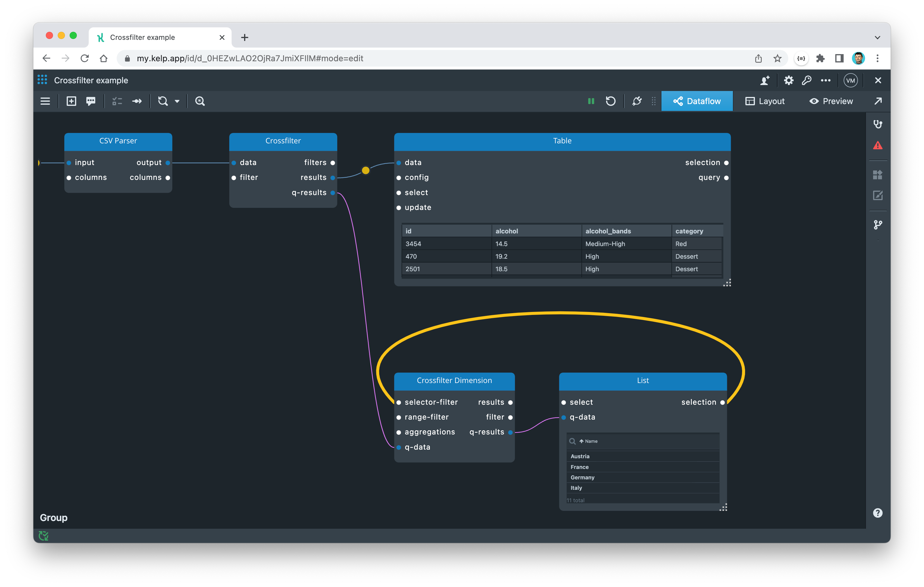The image size is (924, 587).
Task: Click the browser address bar URL
Action: pyautogui.click(x=250, y=58)
